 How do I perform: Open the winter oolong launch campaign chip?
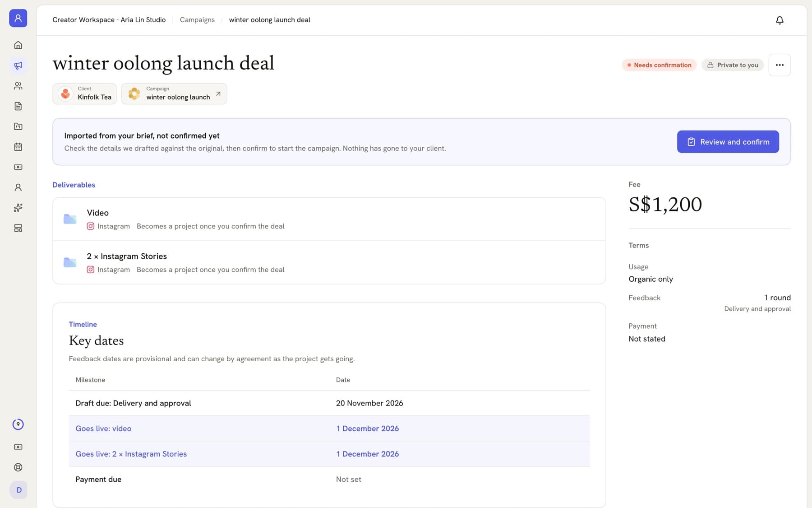(x=174, y=93)
